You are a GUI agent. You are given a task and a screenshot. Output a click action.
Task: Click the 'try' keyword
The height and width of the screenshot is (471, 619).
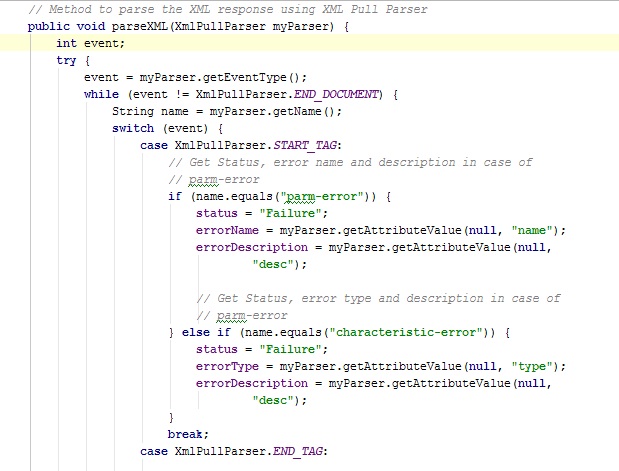[66, 60]
